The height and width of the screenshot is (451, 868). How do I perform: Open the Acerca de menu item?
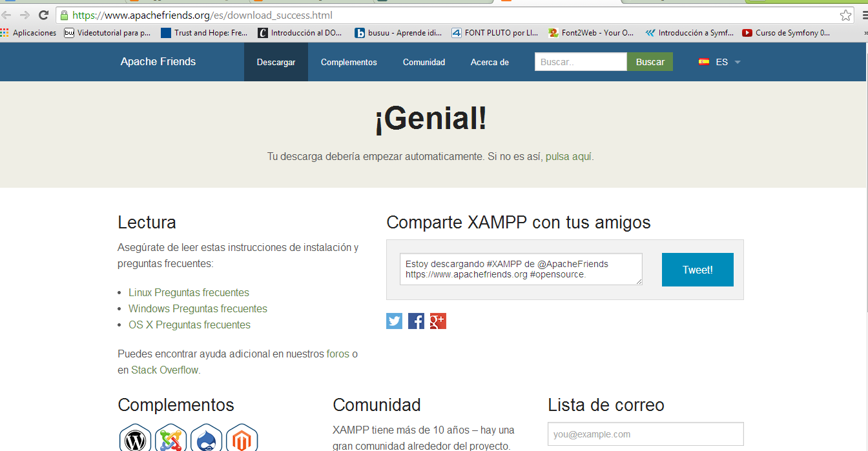click(490, 62)
